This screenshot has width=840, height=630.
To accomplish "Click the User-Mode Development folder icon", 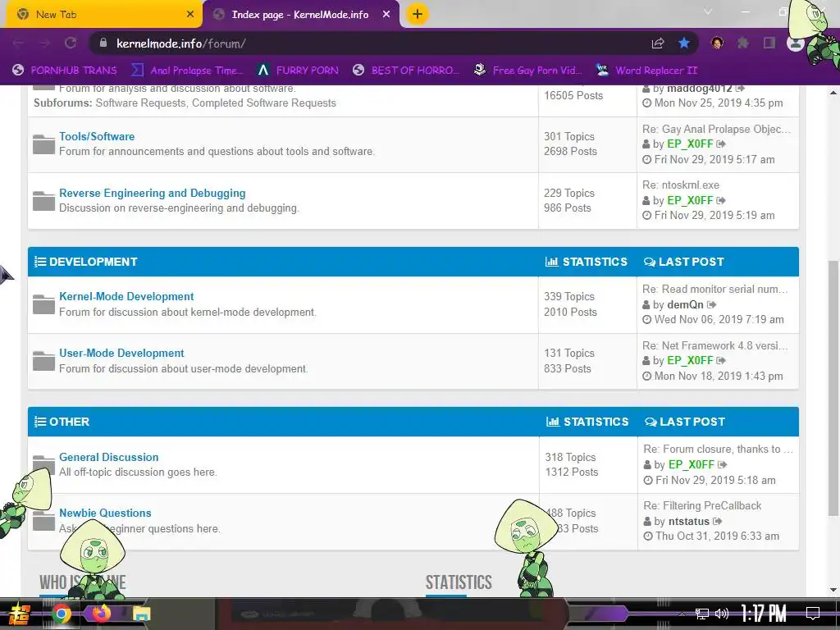I will coord(43,361).
